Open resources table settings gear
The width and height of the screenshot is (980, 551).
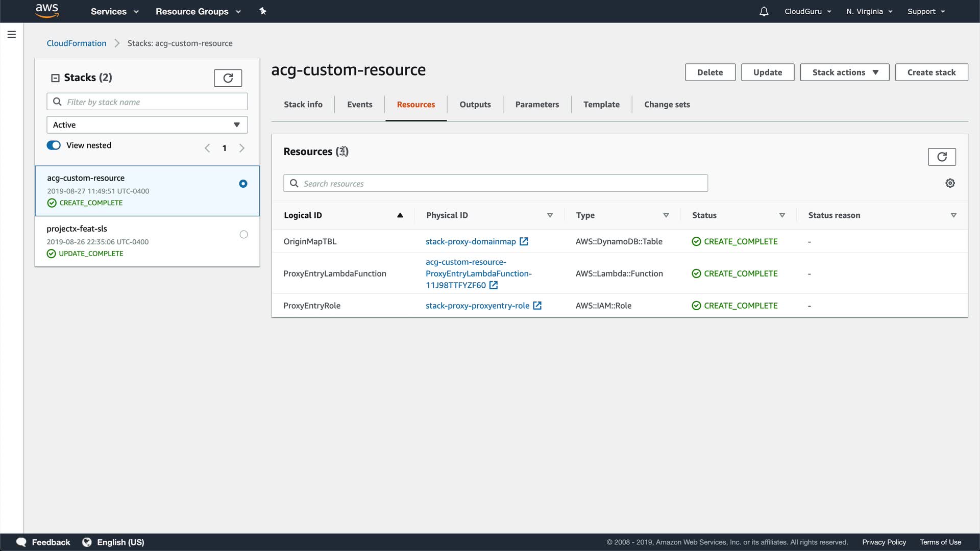pyautogui.click(x=950, y=183)
